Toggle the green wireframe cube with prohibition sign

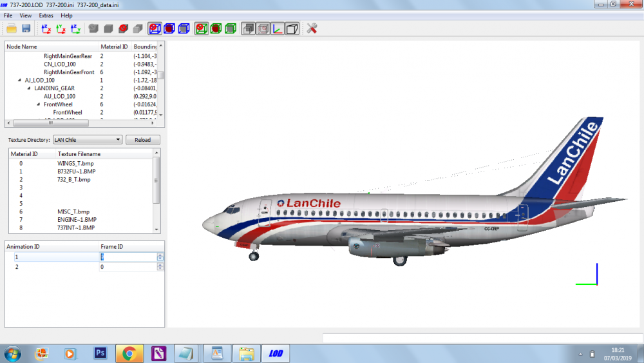point(201,28)
